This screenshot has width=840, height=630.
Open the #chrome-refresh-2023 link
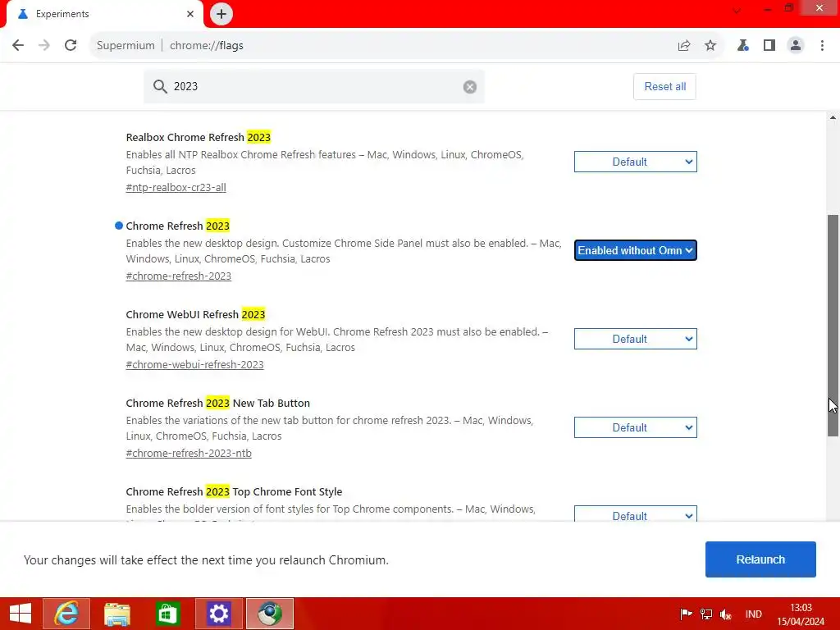pos(178,276)
